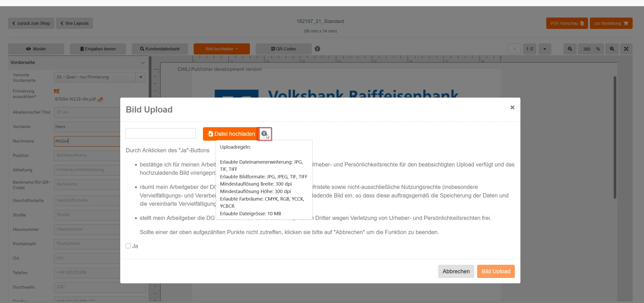Click the fit-to-screen expand icon

[x=626, y=49]
